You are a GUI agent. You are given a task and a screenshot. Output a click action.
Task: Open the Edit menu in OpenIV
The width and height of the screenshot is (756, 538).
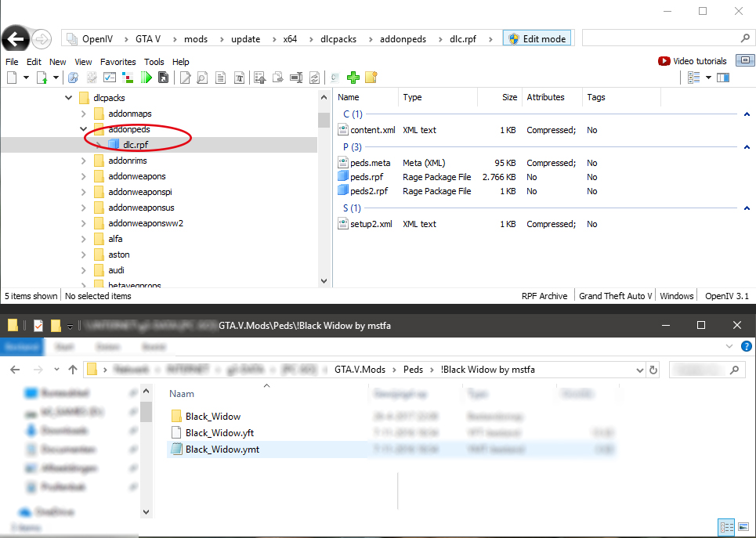pos(34,62)
